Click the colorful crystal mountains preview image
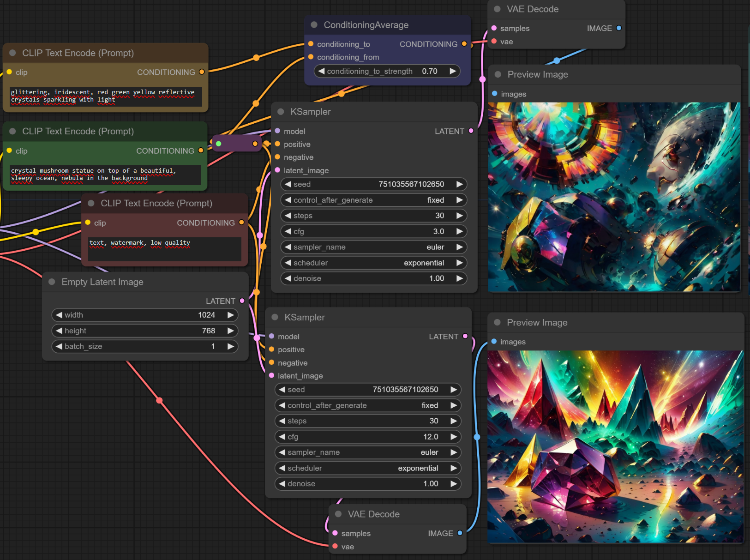This screenshot has width=750, height=560. coord(615,446)
